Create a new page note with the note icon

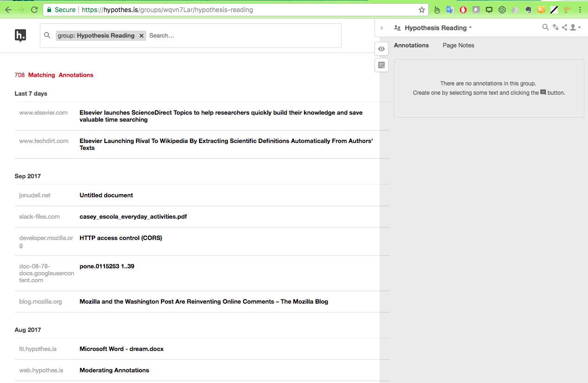click(x=381, y=65)
